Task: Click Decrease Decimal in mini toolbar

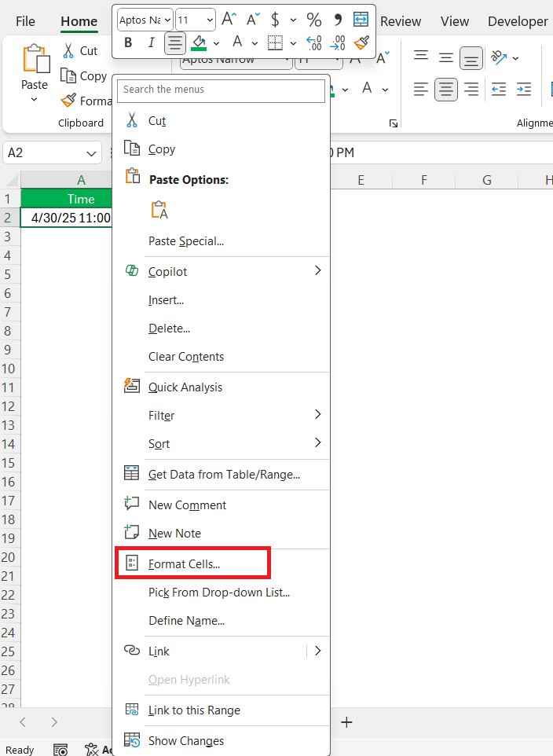Action: click(338, 43)
